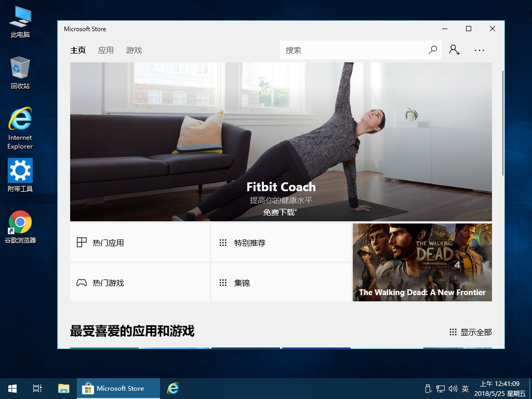This screenshot has height=399, width=532.
Task: Select the 此电脑 desktop icon
Action: tap(20, 22)
